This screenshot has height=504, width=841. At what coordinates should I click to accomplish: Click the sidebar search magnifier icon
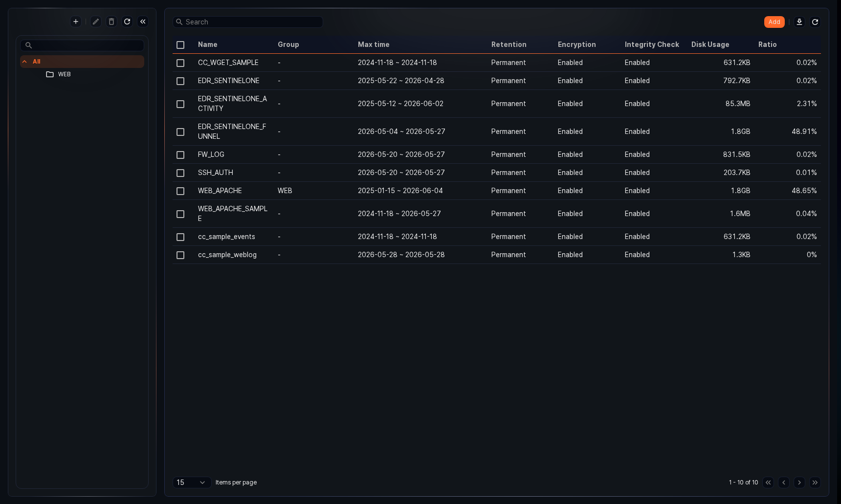[29, 45]
